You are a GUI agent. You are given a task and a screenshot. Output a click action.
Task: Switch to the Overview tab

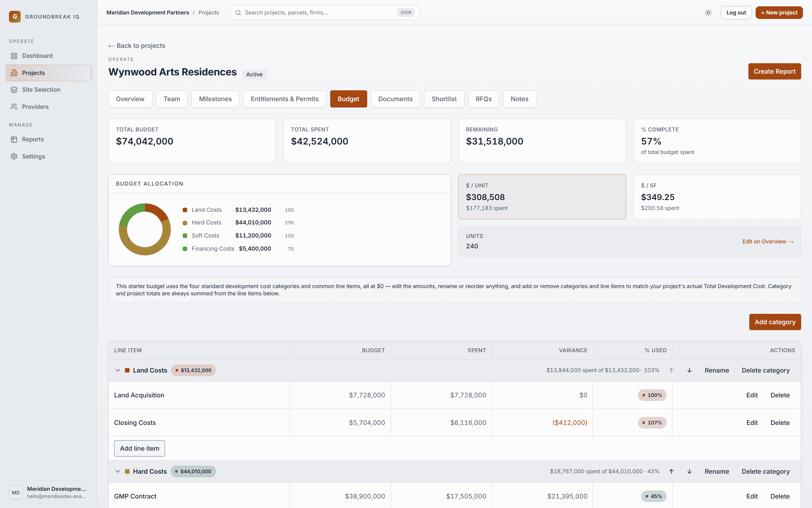130,99
